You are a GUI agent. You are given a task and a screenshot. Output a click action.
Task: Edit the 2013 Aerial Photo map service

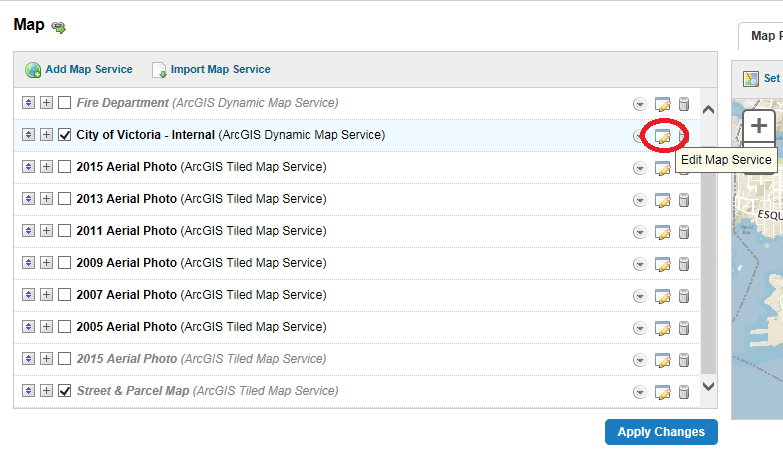pyautogui.click(x=662, y=200)
